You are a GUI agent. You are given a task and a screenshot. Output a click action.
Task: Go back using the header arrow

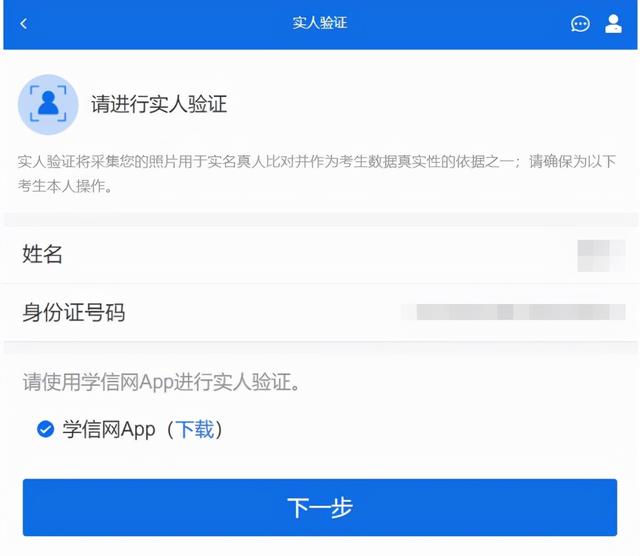24,24
